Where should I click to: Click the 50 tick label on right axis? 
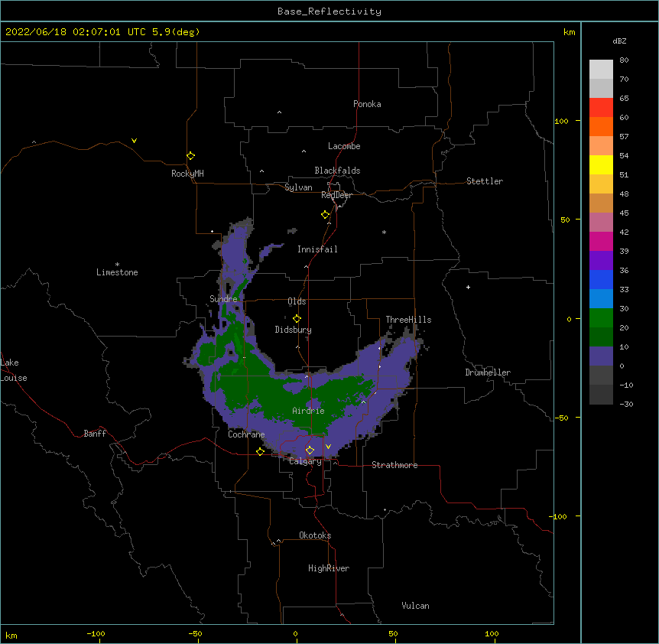coord(565,220)
